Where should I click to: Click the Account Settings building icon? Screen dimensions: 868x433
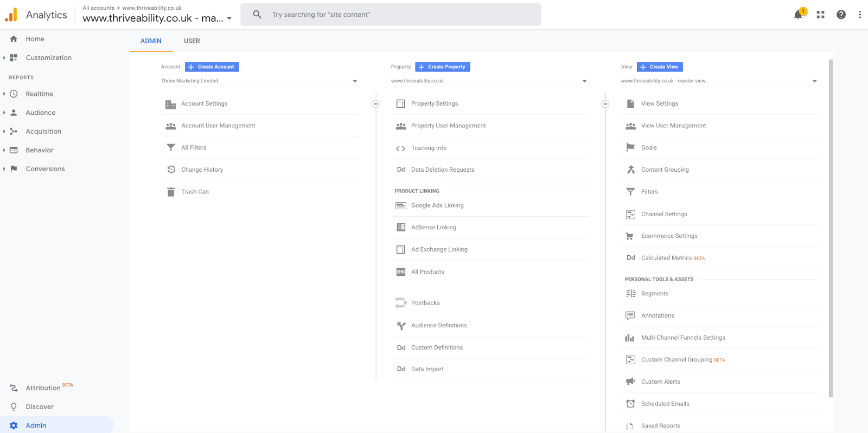tap(170, 104)
